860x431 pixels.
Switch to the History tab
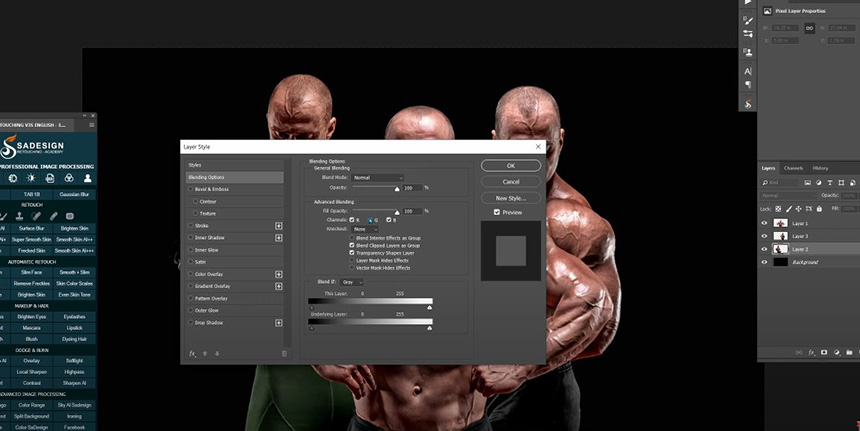821,168
